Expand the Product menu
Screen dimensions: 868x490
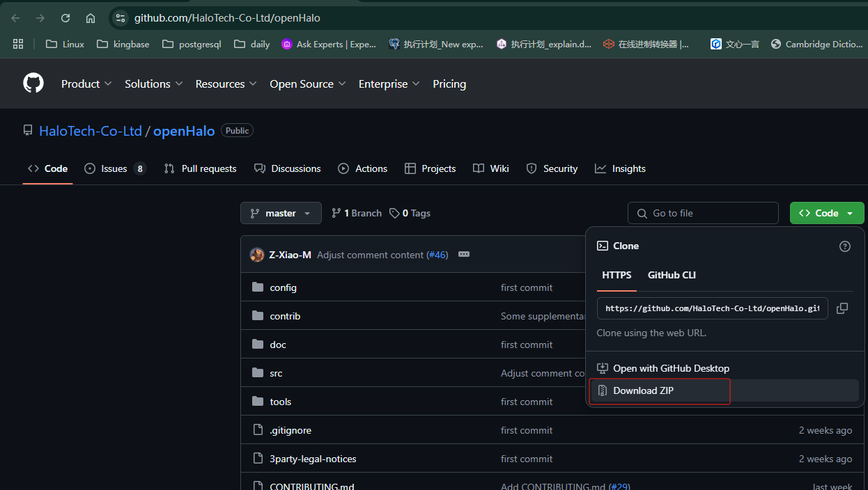(x=86, y=84)
